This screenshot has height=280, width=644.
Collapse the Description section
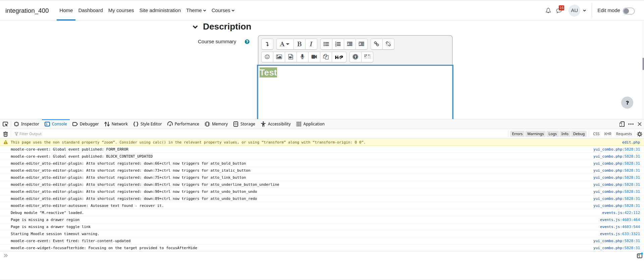[x=195, y=27]
